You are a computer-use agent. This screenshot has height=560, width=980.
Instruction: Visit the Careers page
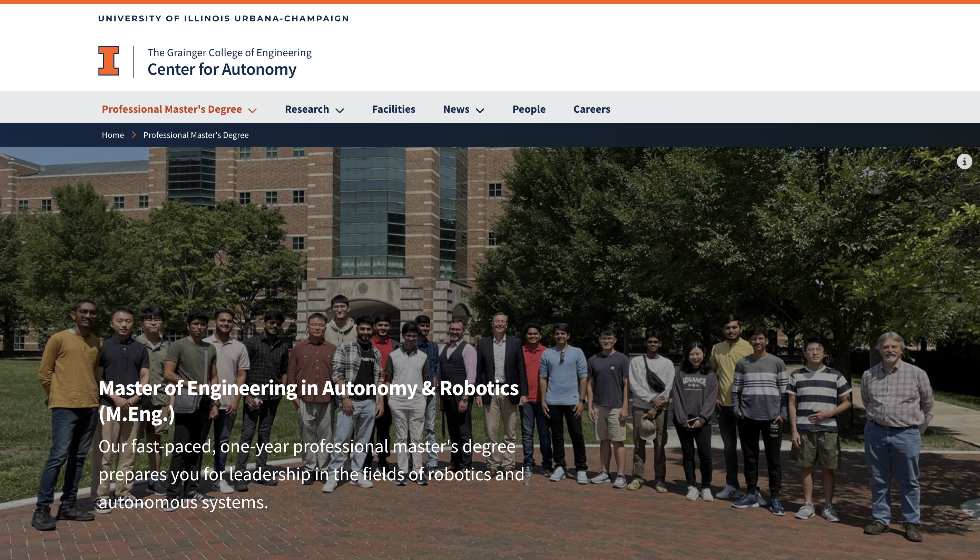(592, 109)
